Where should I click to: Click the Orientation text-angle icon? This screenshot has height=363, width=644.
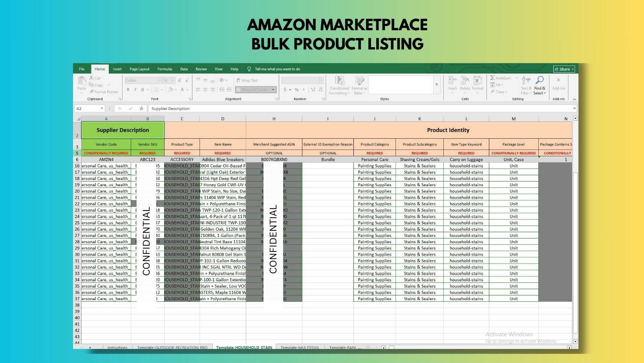[x=222, y=81]
